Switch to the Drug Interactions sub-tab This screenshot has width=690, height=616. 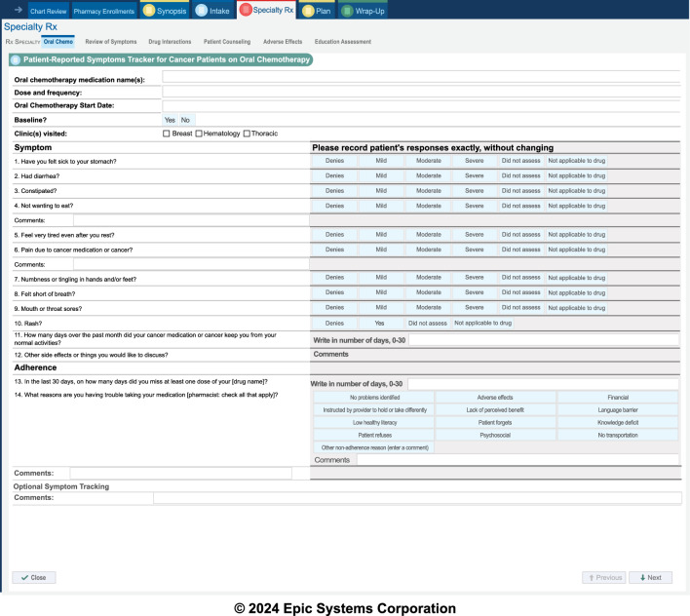click(170, 42)
